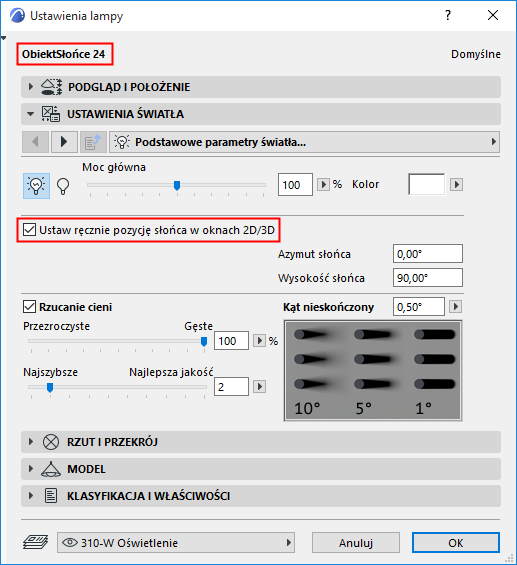Click the Moc główna intensity slider
This screenshot has width=517, height=565.
coord(177,185)
